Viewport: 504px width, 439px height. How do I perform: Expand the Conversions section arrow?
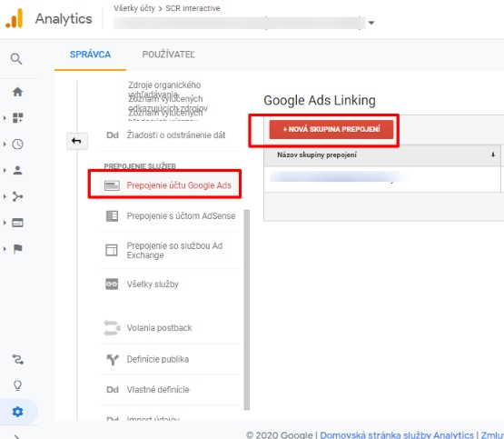coord(5,249)
